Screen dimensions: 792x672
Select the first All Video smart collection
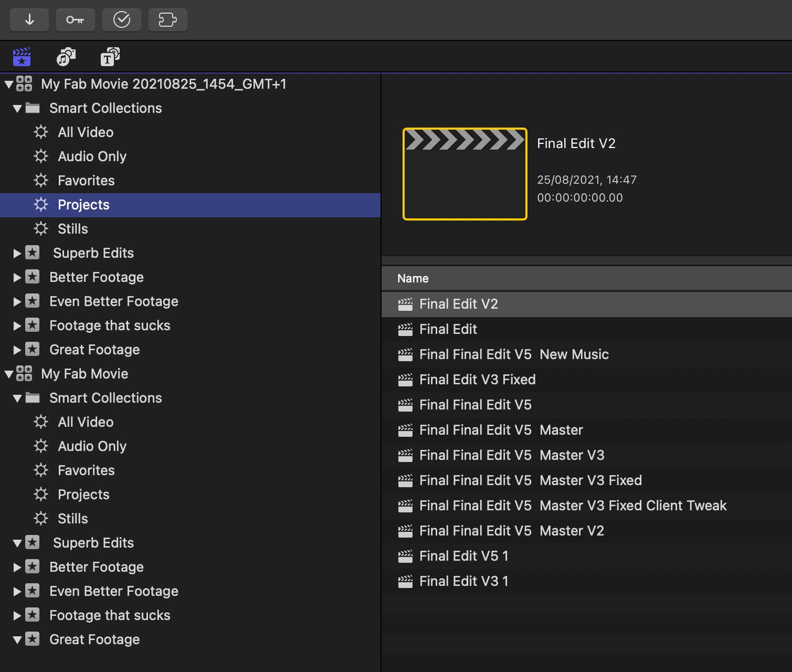pyautogui.click(x=190, y=132)
